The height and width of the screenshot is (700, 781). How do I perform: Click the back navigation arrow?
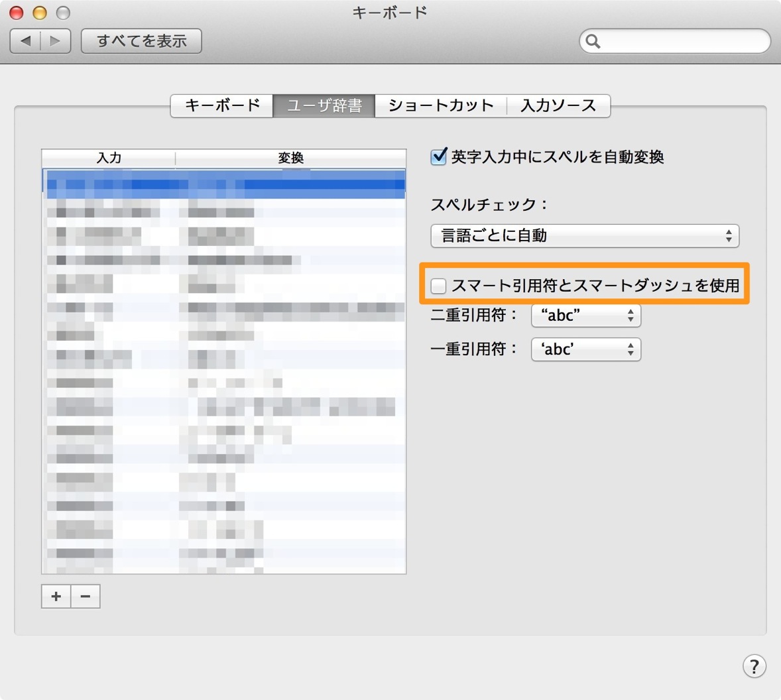coord(25,41)
